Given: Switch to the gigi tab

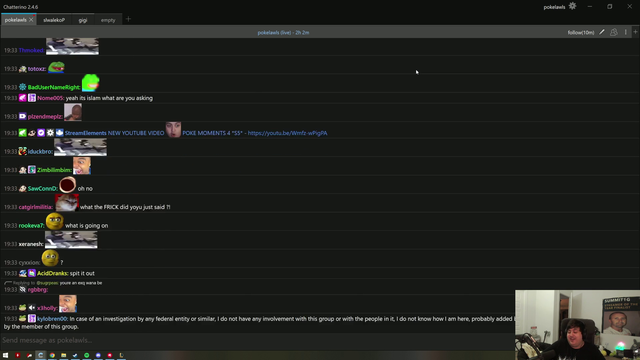Looking at the screenshot, I should (83, 20).
